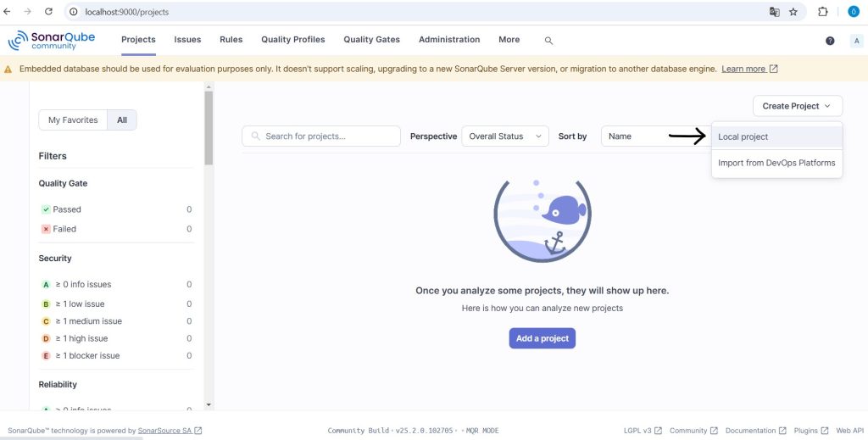Open the Administration tab
Viewport: 868px width, 440px height.
click(x=449, y=40)
